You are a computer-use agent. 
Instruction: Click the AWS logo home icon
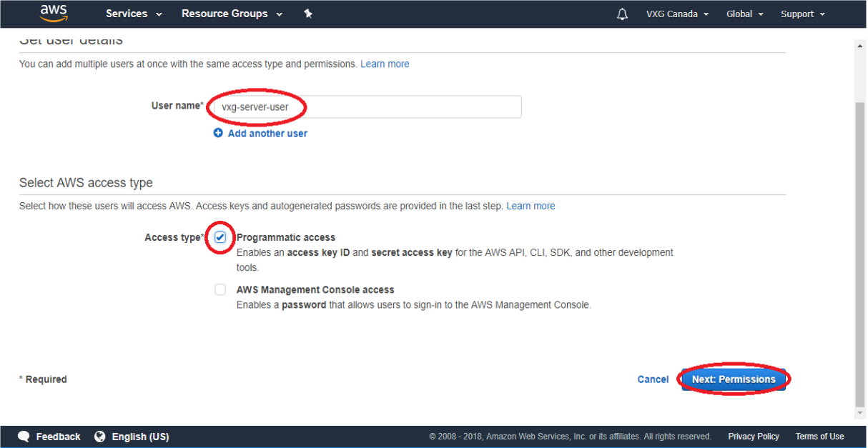(54, 13)
